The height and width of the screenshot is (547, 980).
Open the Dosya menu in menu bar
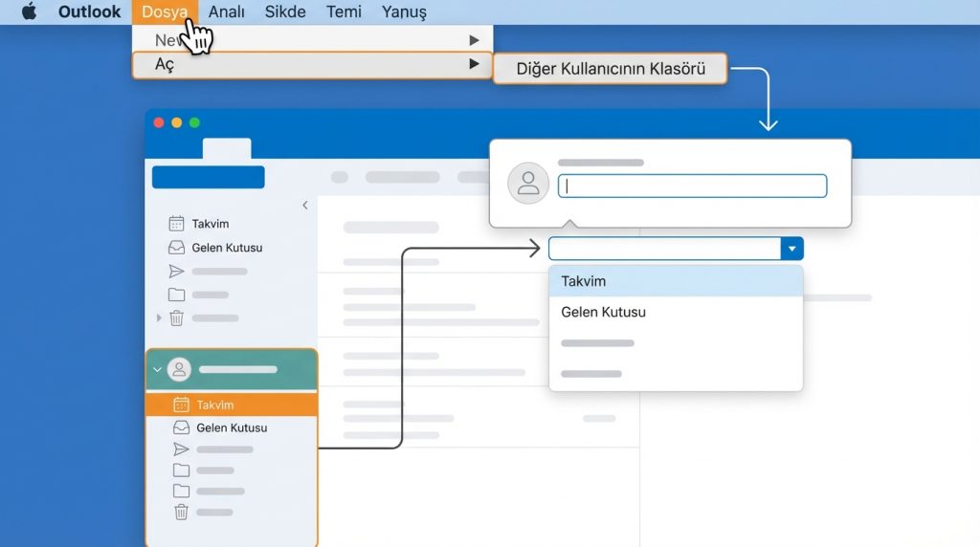click(165, 12)
